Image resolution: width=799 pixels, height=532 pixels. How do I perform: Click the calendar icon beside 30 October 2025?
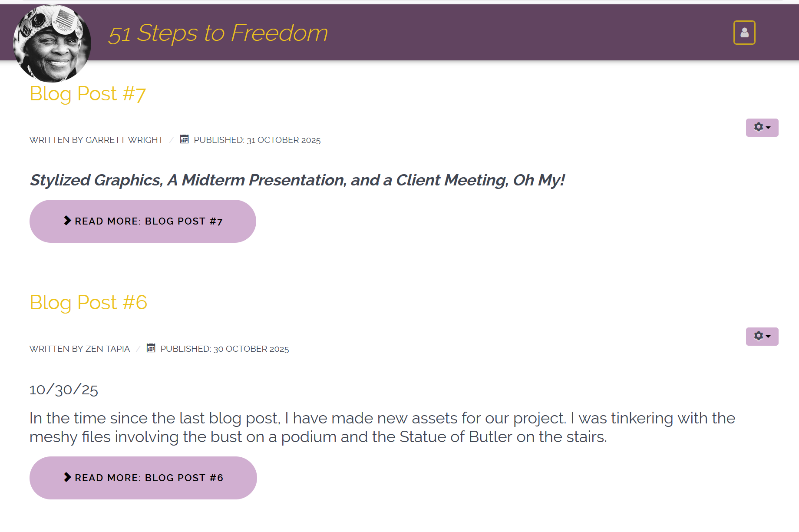(x=151, y=348)
